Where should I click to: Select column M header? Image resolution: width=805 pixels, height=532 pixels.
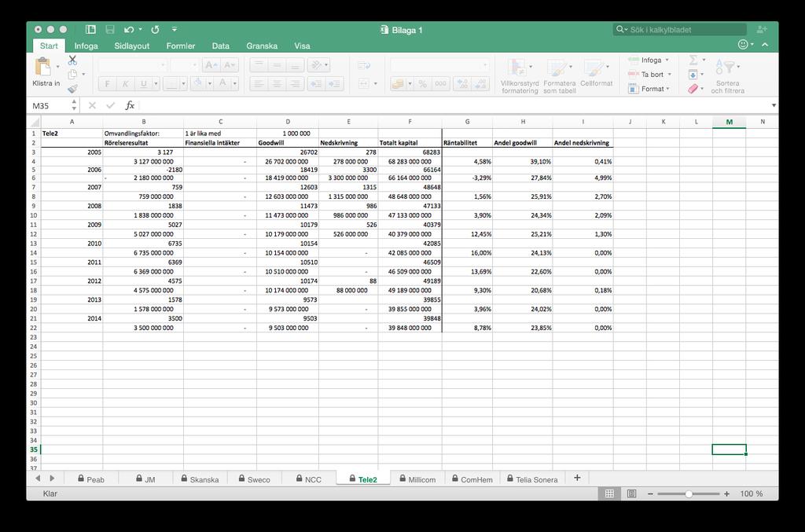(x=729, y=122)
